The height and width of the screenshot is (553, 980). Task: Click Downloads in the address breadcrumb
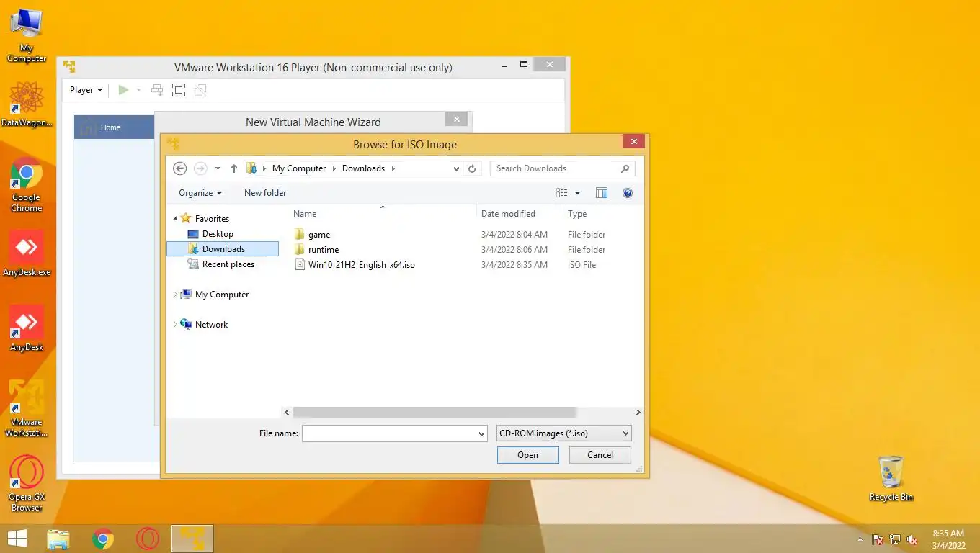point(363,168)
